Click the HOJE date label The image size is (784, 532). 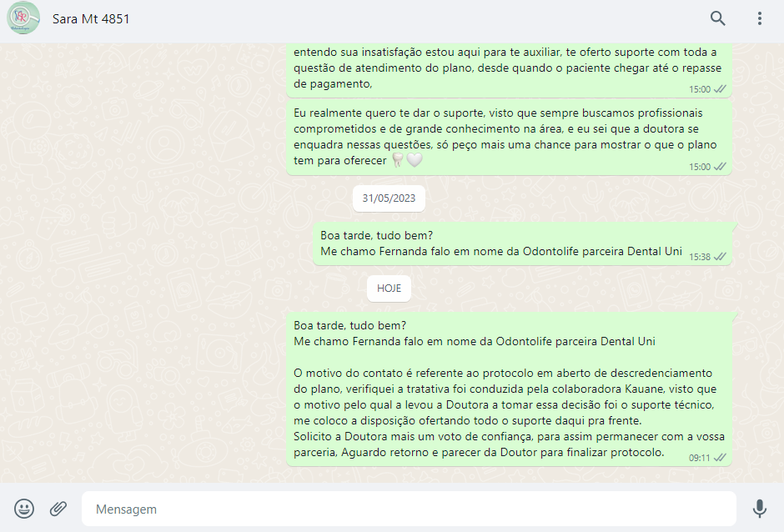click(389, 289)
